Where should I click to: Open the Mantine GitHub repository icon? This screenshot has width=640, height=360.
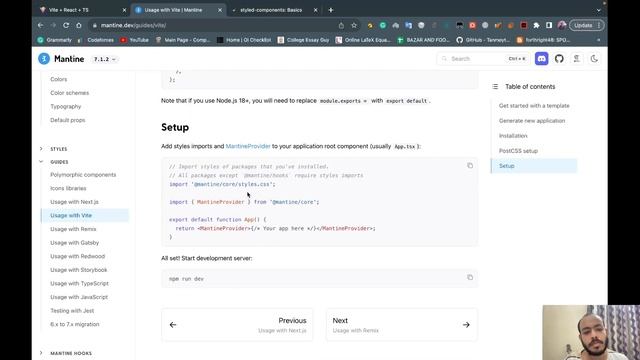559,59
